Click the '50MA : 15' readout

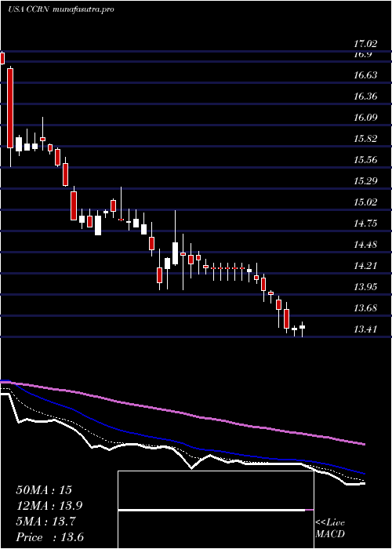coord(43,490)
